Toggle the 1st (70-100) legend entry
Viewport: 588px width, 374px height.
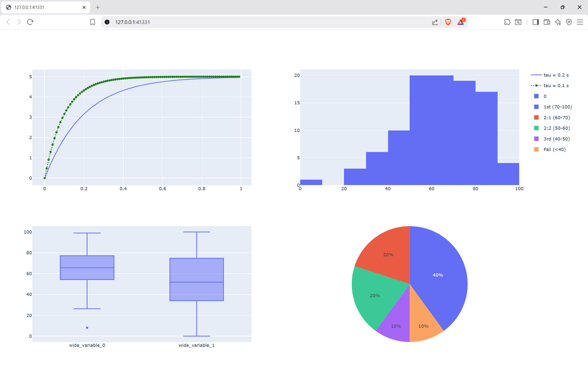pos(557,107)
